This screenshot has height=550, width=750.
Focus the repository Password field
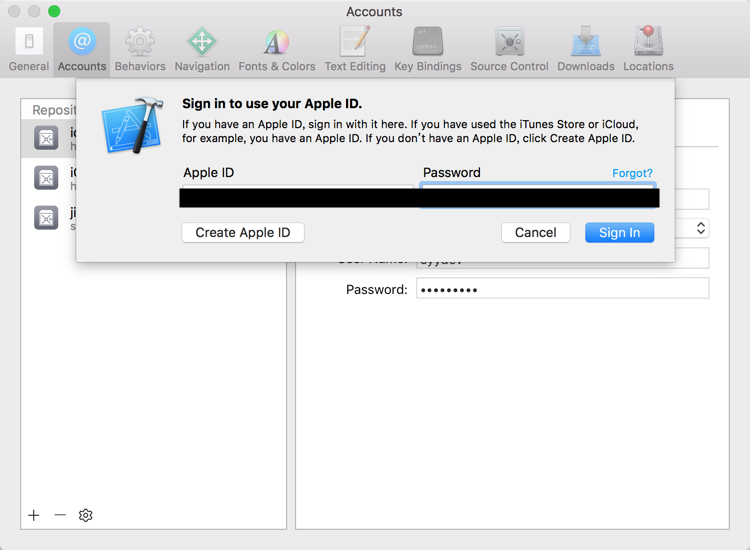pyautogui.click(x=562, y=289)
